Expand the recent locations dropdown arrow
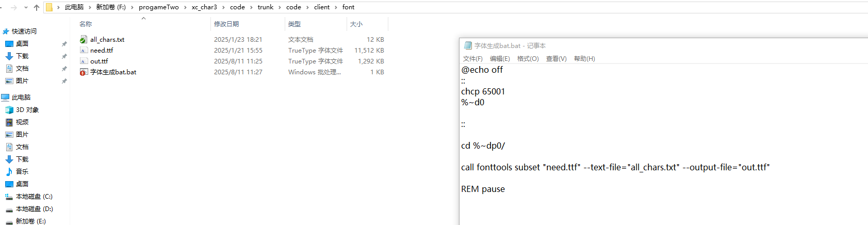868x225 pixels. tap(26, 7)
